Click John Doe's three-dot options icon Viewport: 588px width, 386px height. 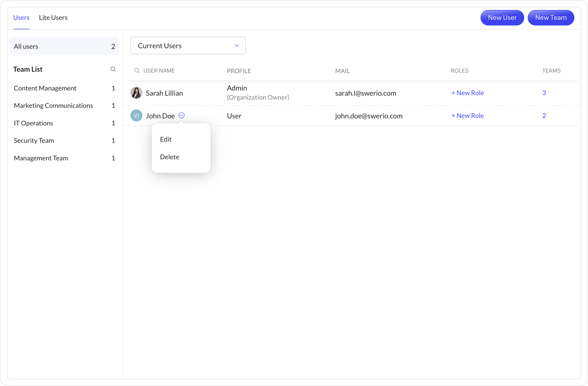pyautogui.click(x=181, y=115)
